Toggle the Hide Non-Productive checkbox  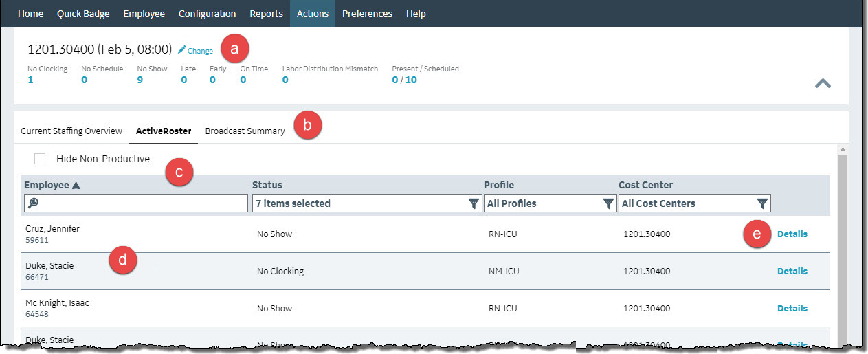pyautogui.click(x=40, y=159)
